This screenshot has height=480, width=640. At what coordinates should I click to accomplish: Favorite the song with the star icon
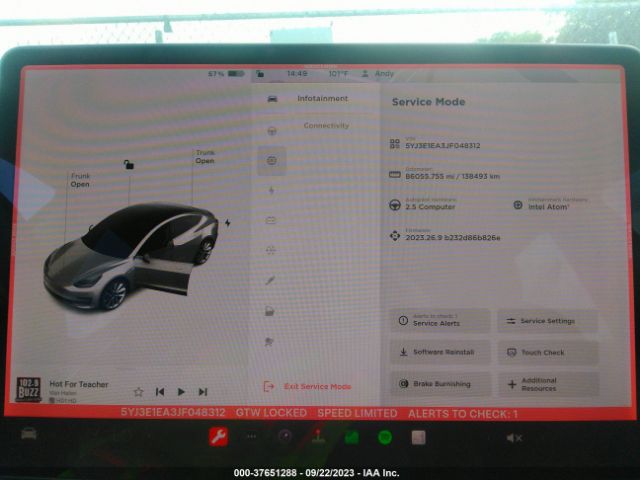pyautogui.click(x=138, y=392)
